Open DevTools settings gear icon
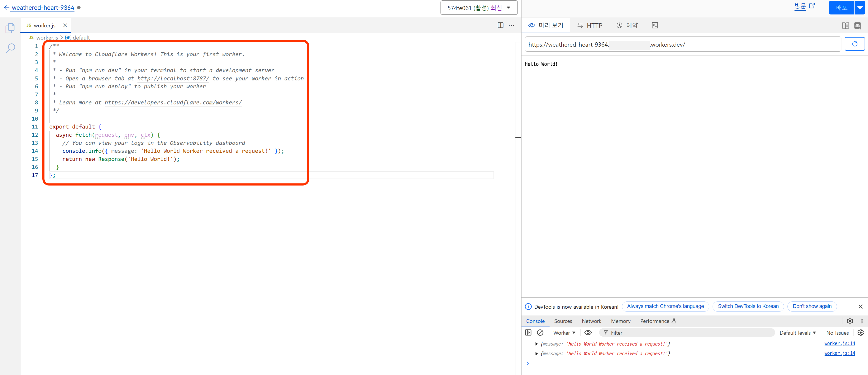 [x=849, y=321]
